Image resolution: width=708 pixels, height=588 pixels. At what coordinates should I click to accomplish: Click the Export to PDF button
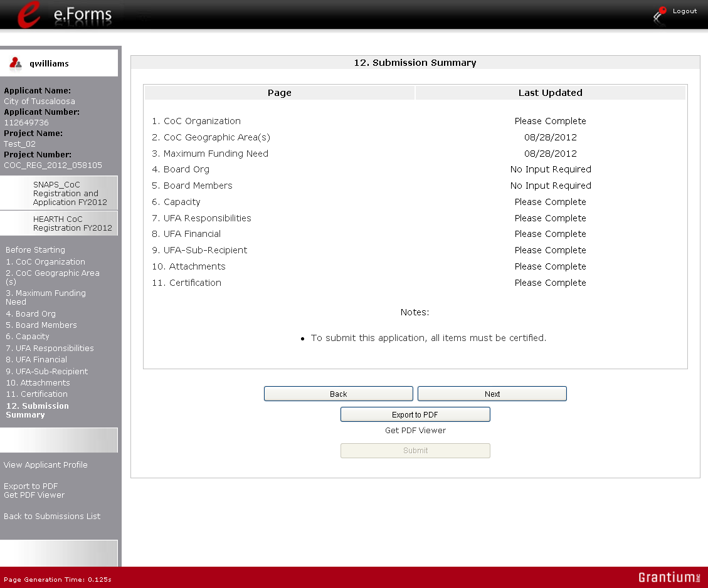coord(415,414)
